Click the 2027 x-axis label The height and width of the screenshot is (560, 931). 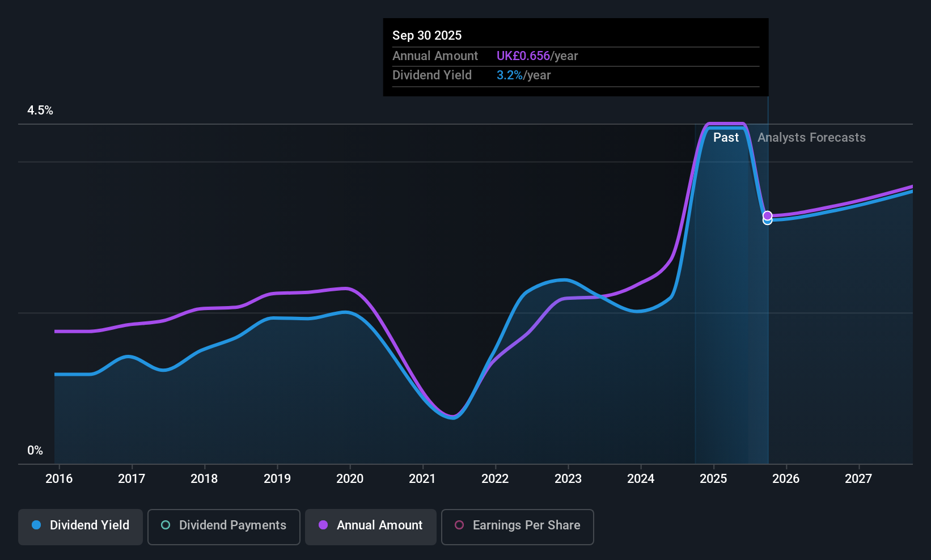[x=858, y=479]
